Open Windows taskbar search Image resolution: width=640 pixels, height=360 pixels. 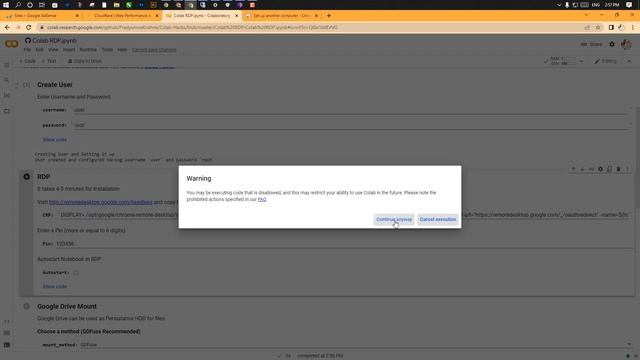click(x=18, y=5)
